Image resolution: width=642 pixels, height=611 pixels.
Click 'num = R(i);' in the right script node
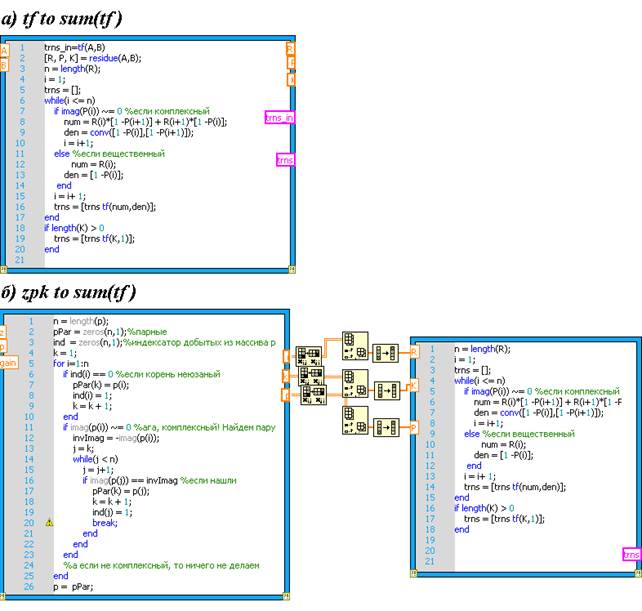[504, 445]
